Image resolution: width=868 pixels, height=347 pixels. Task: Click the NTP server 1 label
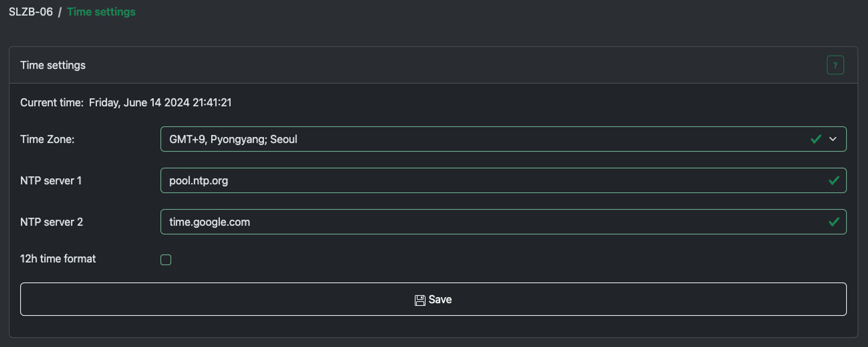(x=51, y=180)
